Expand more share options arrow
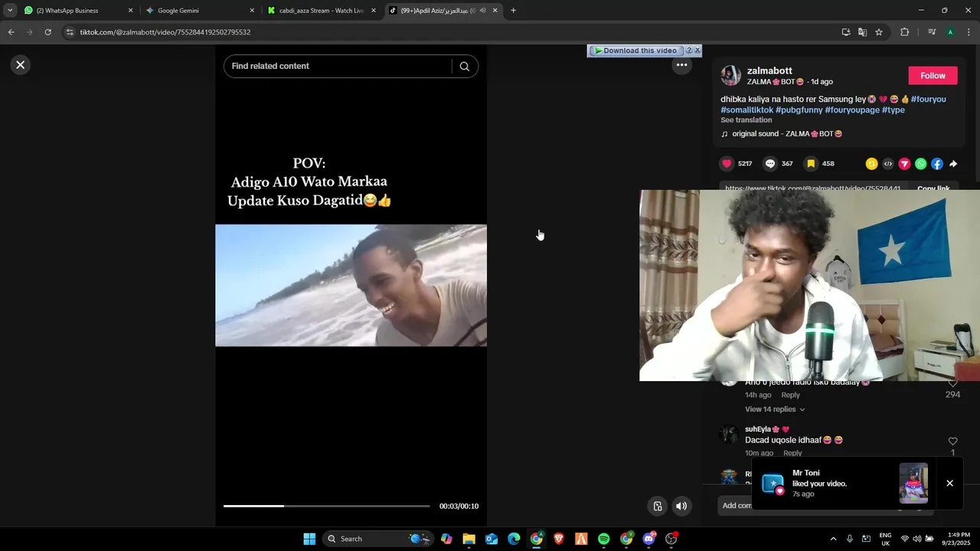980x551 pixels. [953, 164]
